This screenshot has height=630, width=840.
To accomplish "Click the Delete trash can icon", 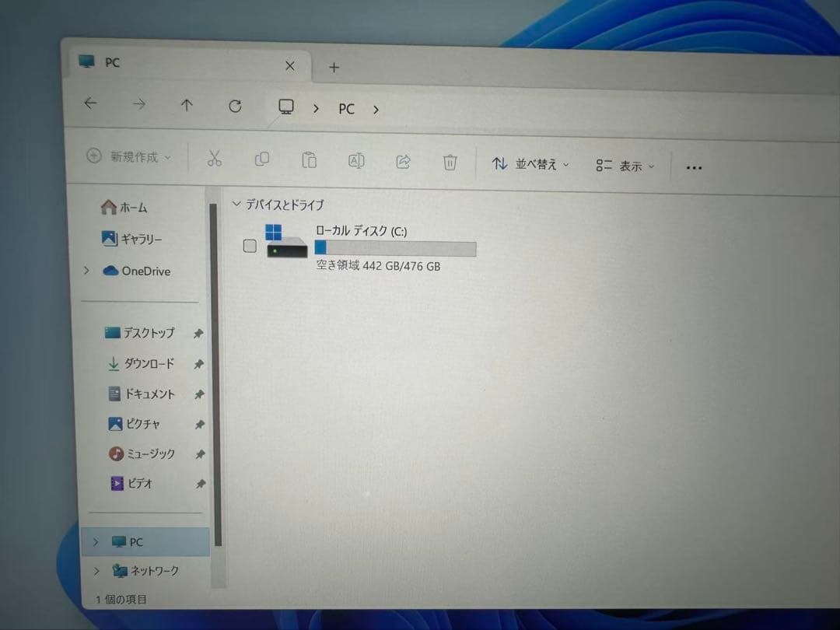I will tap(450, 163).
